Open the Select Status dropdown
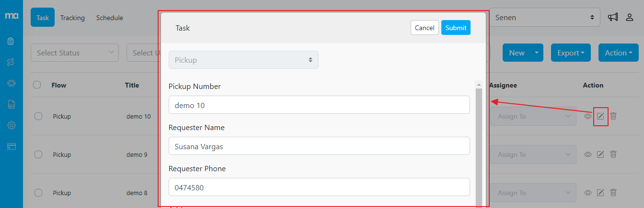The height and width of the screenshot is (208, 644). tap(74, 53)
